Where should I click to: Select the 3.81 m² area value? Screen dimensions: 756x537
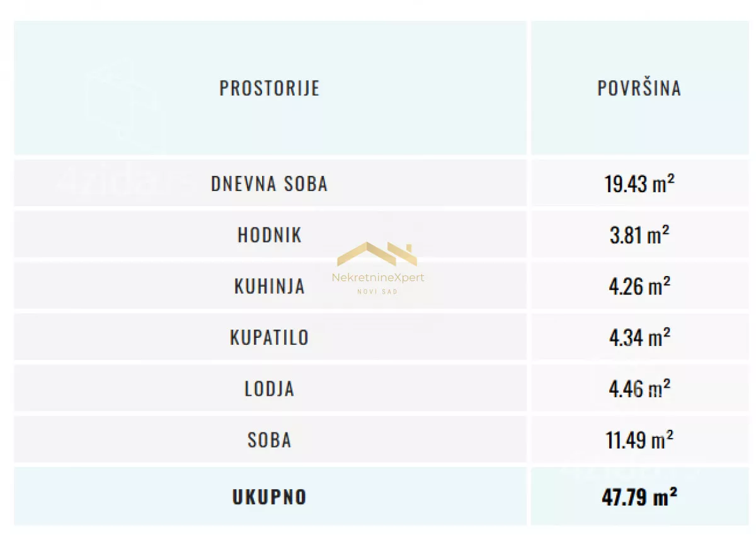point(639,235)
